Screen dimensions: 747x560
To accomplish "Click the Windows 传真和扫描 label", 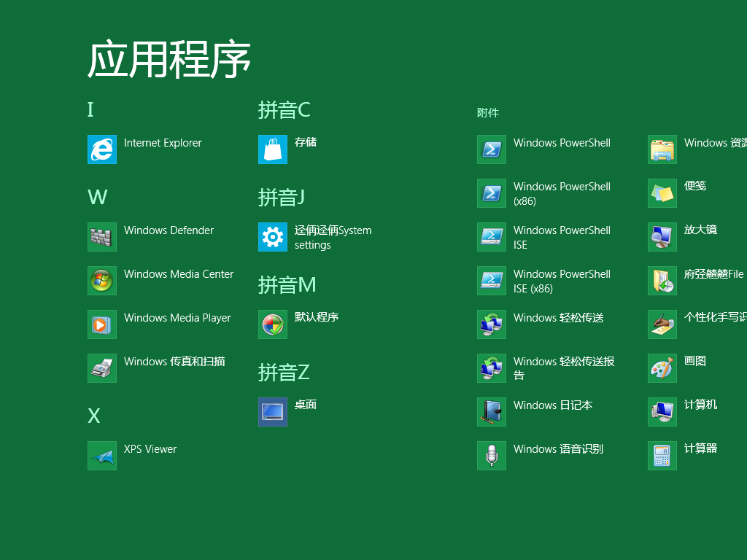I will click(x=174, y=362).
